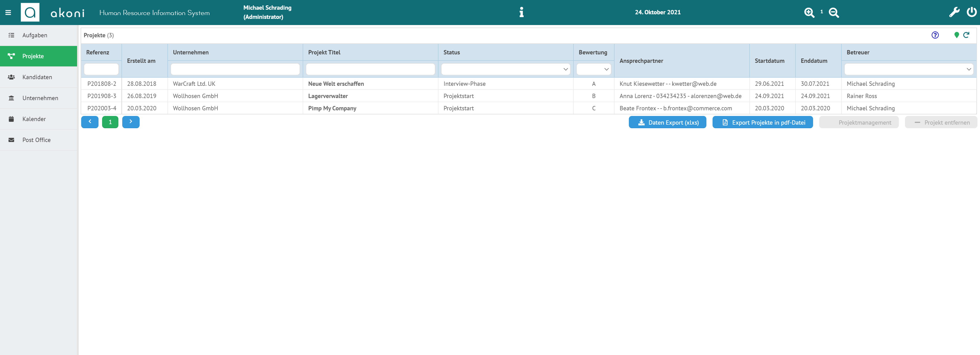Click Daten Export (xlxs) button

[x=667, y=122]
